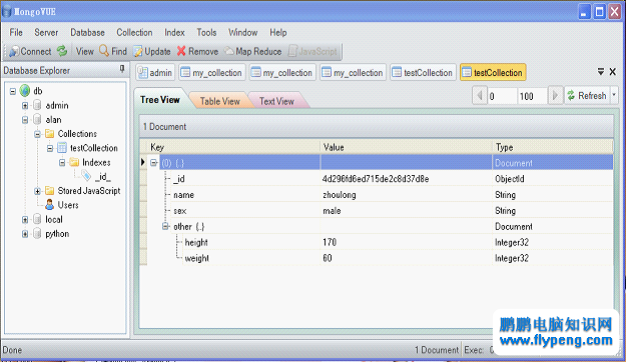The height and width of the screenshot is (362, 626).
Task: Click the Connect toolbar button
Action: (30, 51)
